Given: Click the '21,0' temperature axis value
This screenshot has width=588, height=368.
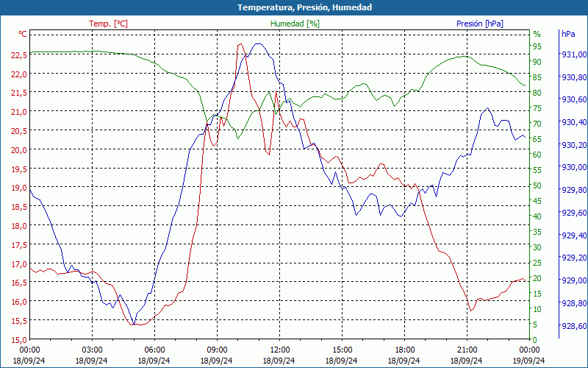Looking at the screenshot, I should click(x=19, y=112).
